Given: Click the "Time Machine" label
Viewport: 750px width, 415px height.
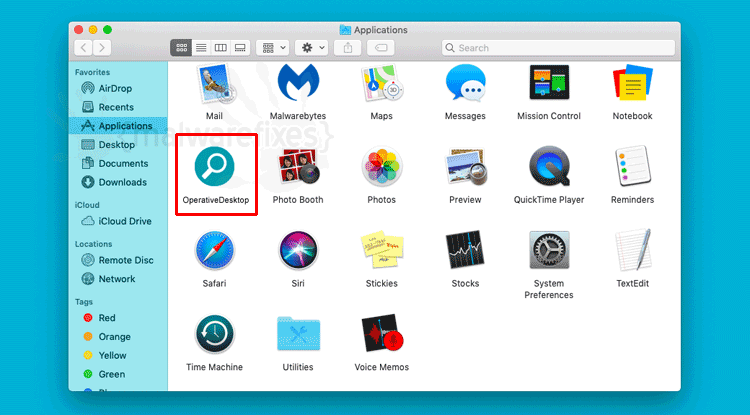Looking at the screenshot, I should (214, 367).
